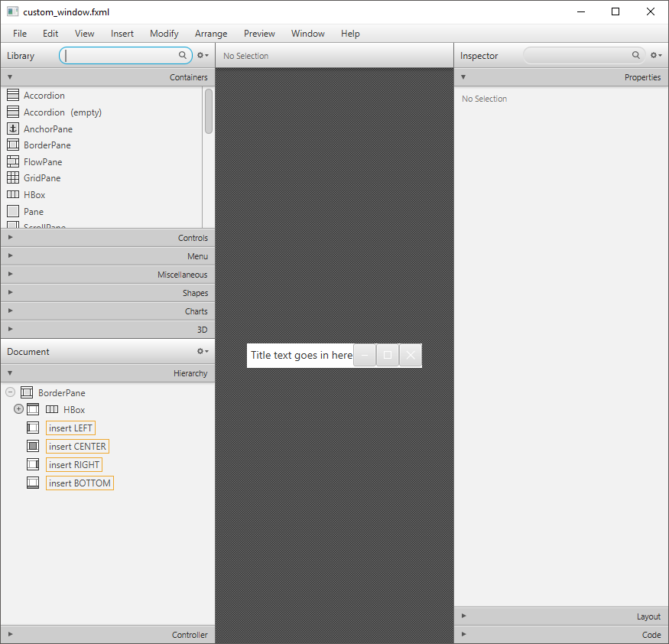669x644 pixels.
Task: Open the Arrange menu
Action: point(211,34)
